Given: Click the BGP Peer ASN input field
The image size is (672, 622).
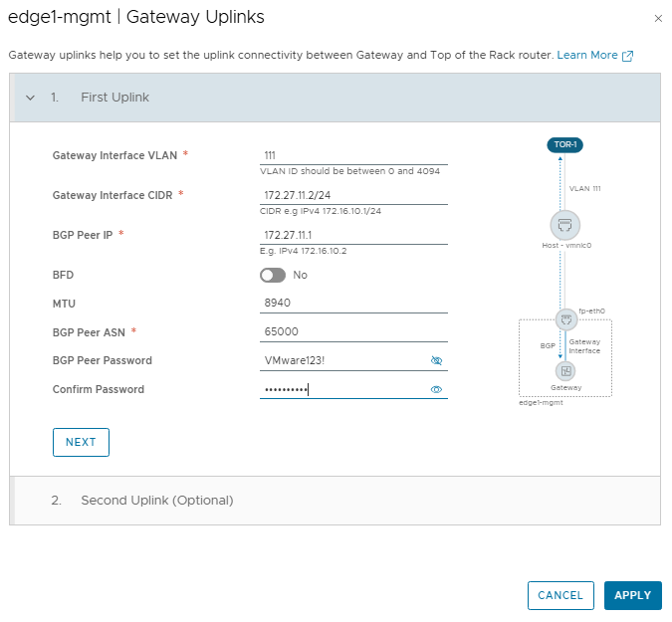Looking at the screenshot, I should [352, 331].
